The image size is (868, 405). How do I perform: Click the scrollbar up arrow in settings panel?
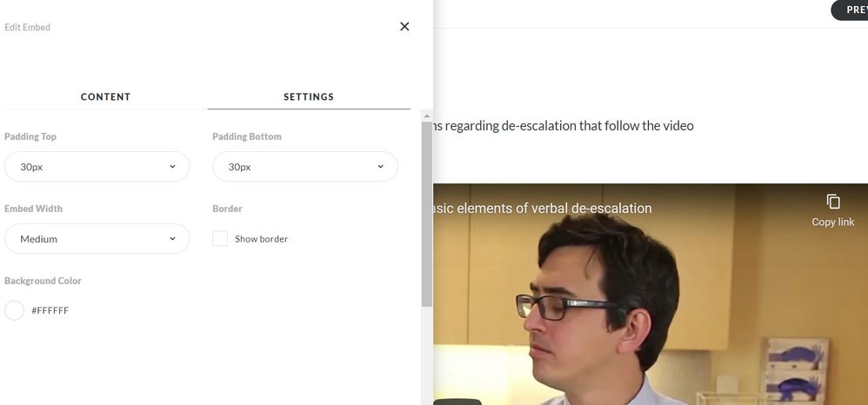tap(426, 116)
